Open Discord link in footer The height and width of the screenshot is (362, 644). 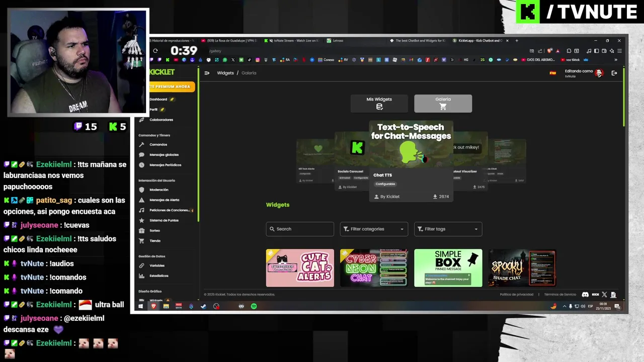tap(585, 295)
